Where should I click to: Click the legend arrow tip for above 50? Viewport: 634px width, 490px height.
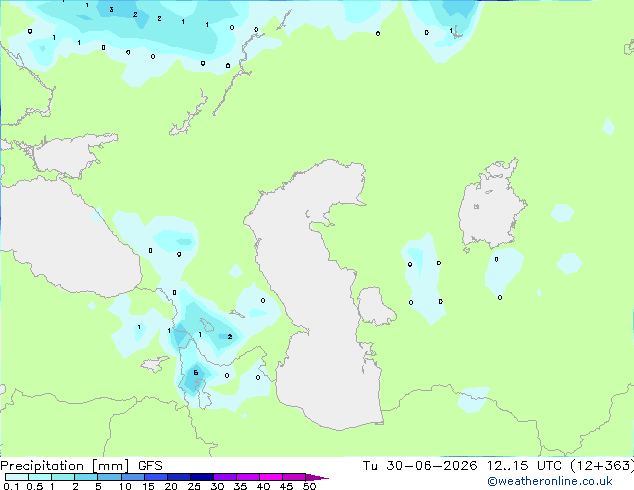[317, 477]
